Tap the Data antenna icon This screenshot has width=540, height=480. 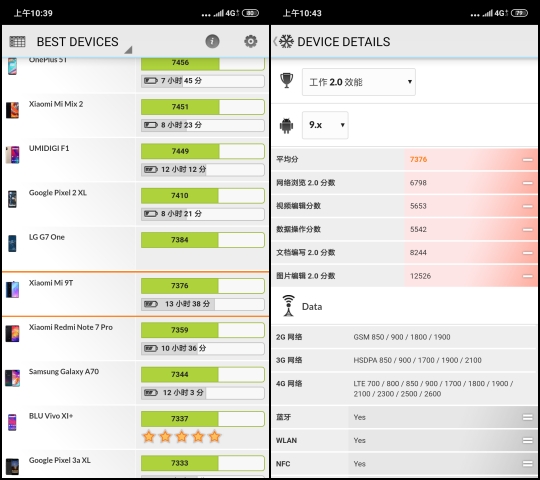pyautogui.click(x=288, y=305)
